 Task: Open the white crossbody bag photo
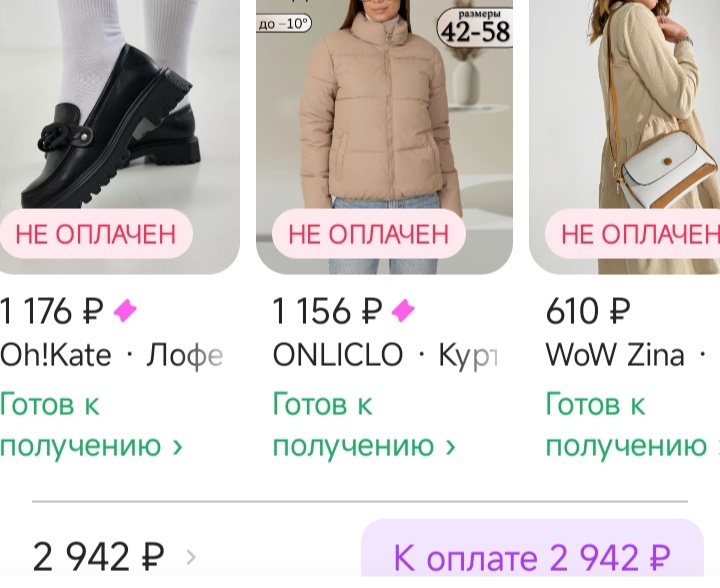click(x=624, y=137)
